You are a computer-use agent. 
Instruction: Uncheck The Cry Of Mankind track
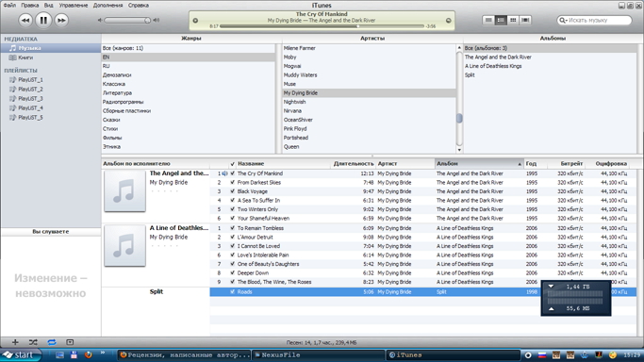(x=233, y=173)
